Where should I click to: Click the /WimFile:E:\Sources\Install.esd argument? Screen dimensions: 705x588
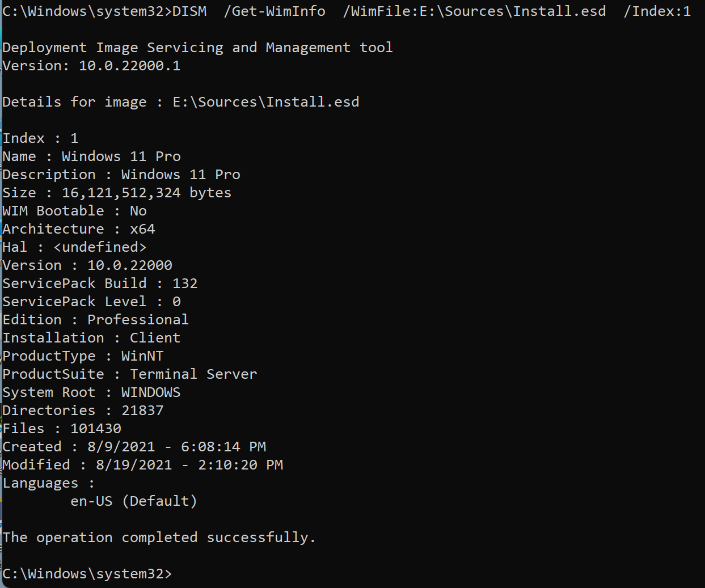click(474, 11)
